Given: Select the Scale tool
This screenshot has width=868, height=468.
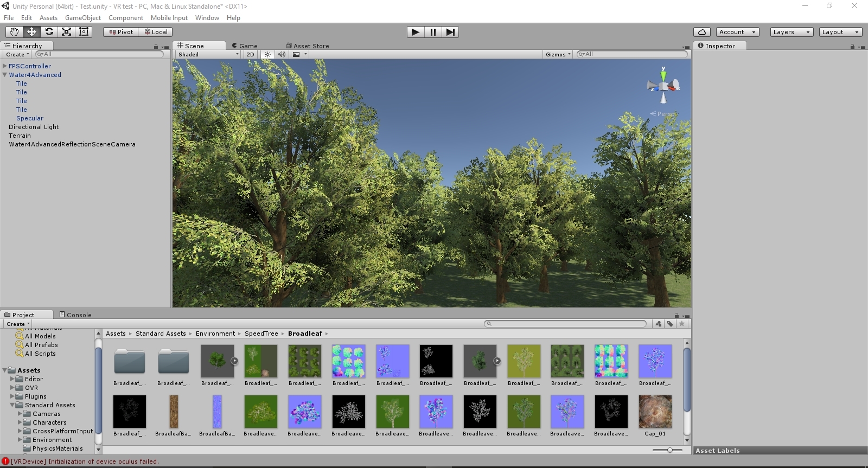Looking at the screenshot, I should click(x=66, y=32).
